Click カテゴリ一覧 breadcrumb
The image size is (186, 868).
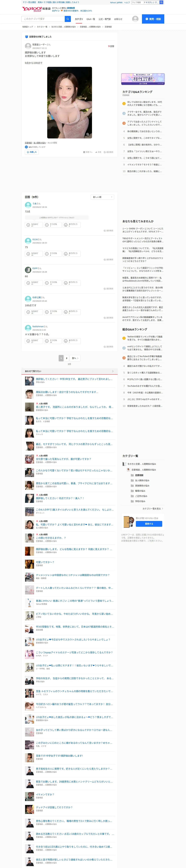point(42,27)
